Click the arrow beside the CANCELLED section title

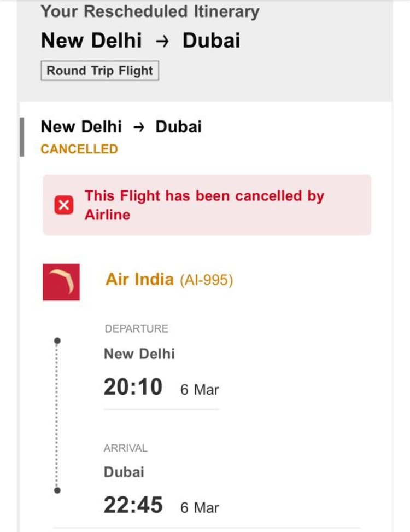coord(139,128)
